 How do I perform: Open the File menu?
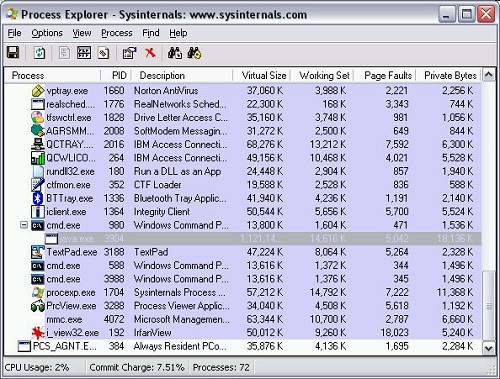(x=14, y=33)
